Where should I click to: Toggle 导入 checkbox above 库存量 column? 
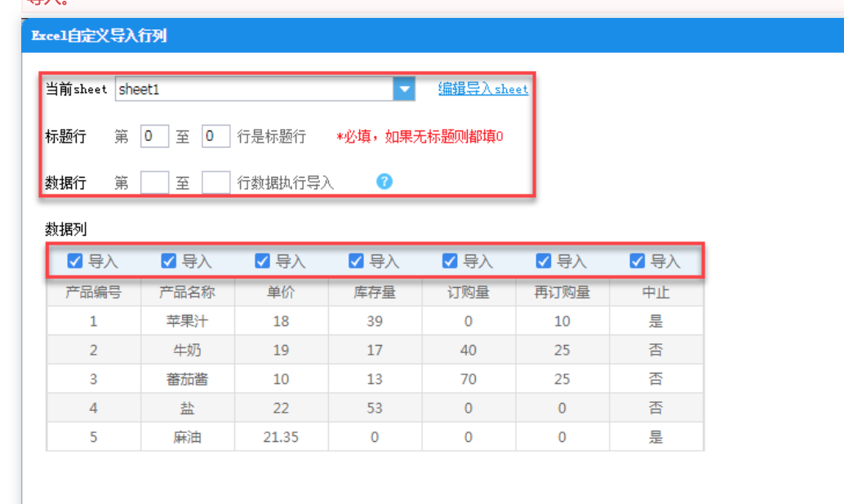tap(356, 261)
